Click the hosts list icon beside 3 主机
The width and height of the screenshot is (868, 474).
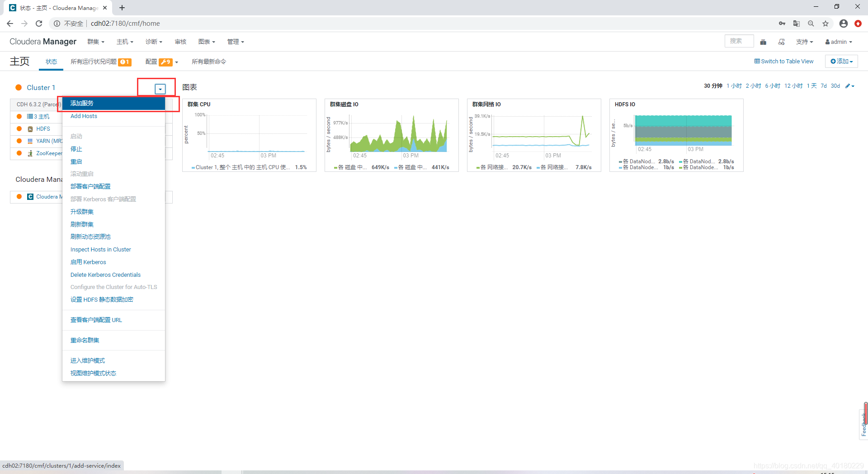click(x=30, y=116)
